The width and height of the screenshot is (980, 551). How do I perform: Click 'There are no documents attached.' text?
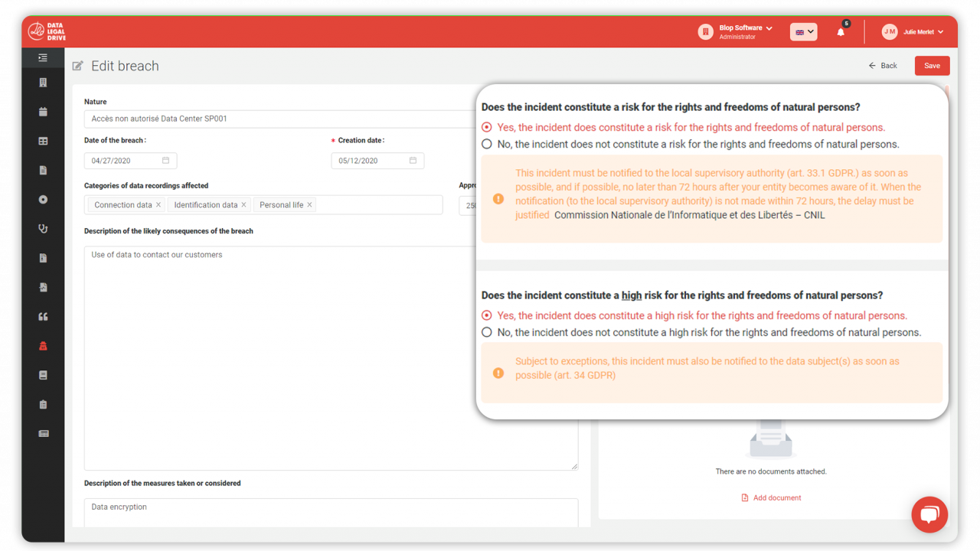point(771,471)
